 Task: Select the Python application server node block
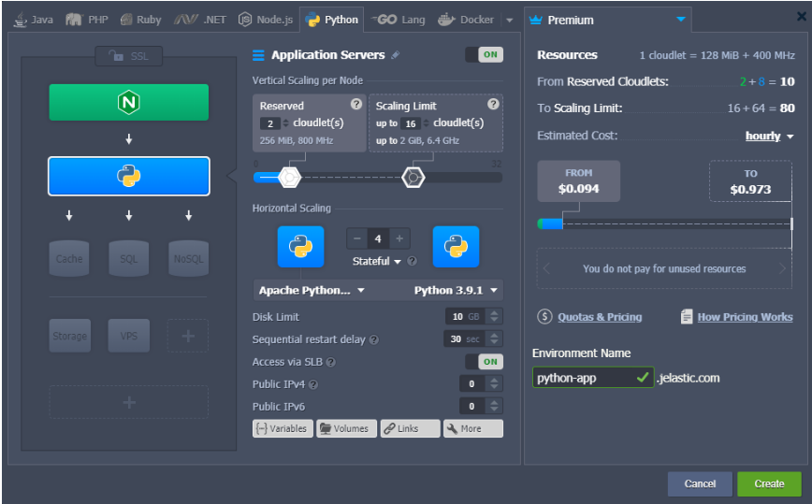128,176
